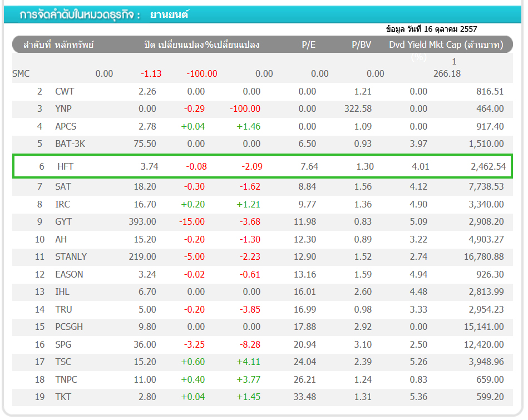
Task: Click the หลักทรัพย์ column header
Action: coord(74,45)
